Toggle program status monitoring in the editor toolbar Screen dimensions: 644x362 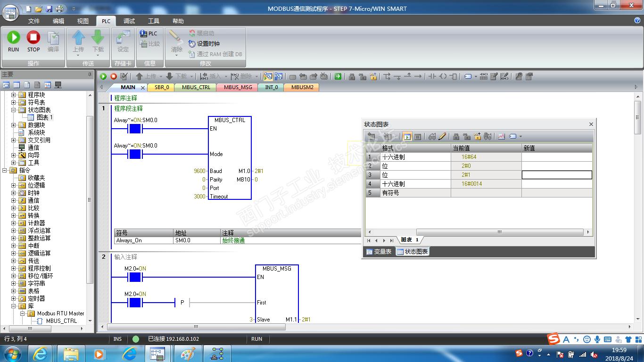point(268,76)
